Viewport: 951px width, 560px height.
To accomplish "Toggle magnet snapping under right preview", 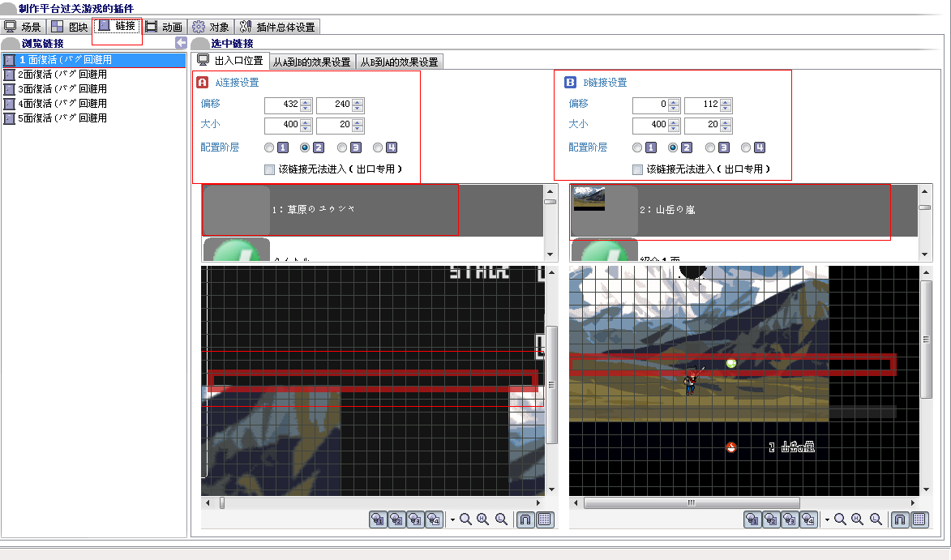I will coord(900,519).
